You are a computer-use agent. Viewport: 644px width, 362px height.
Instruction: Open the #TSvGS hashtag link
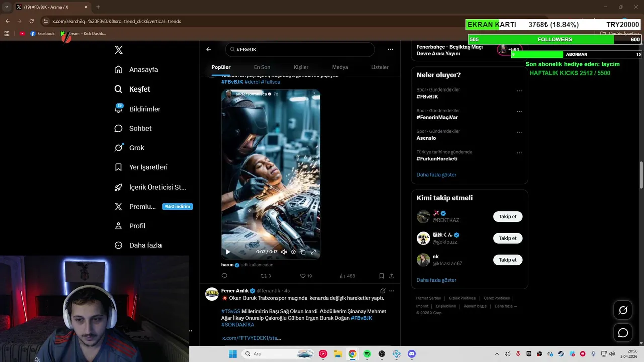pos(230,311)
